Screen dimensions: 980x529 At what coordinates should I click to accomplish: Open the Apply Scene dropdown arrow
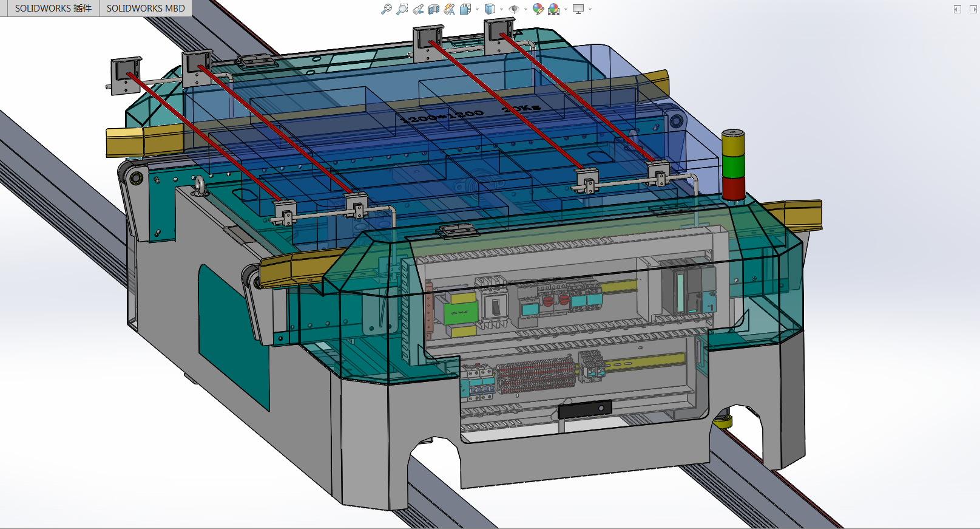(566, 9)
